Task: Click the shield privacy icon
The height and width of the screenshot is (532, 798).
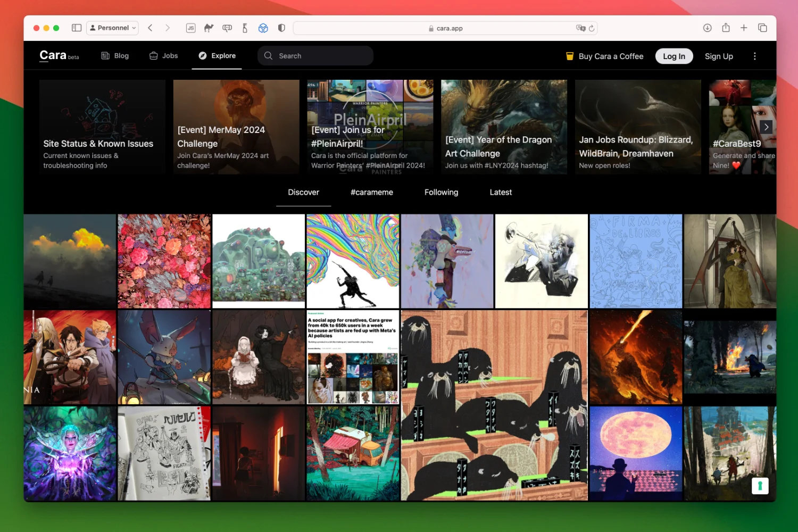Action: click(x=281, y=28)
